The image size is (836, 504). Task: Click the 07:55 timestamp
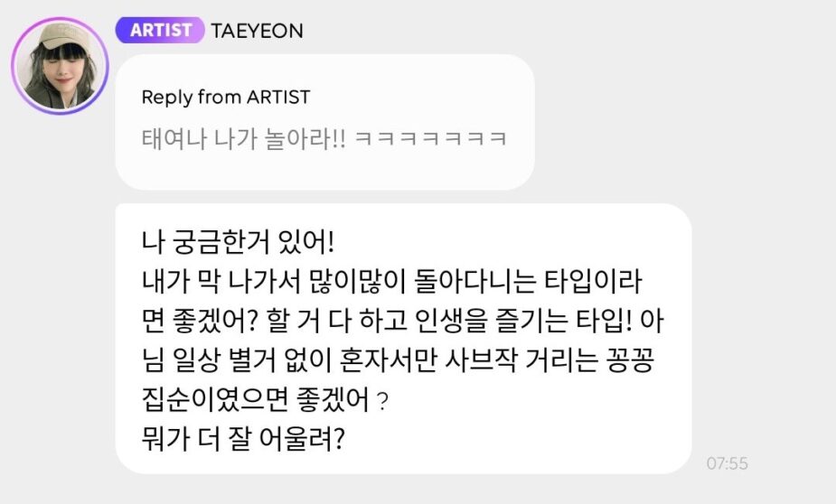tap(728, 463)
